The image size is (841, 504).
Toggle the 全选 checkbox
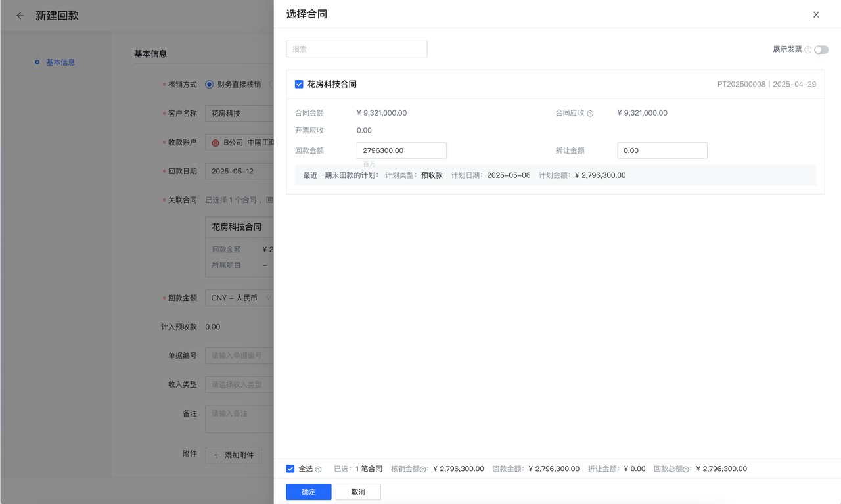pos(290,469)
